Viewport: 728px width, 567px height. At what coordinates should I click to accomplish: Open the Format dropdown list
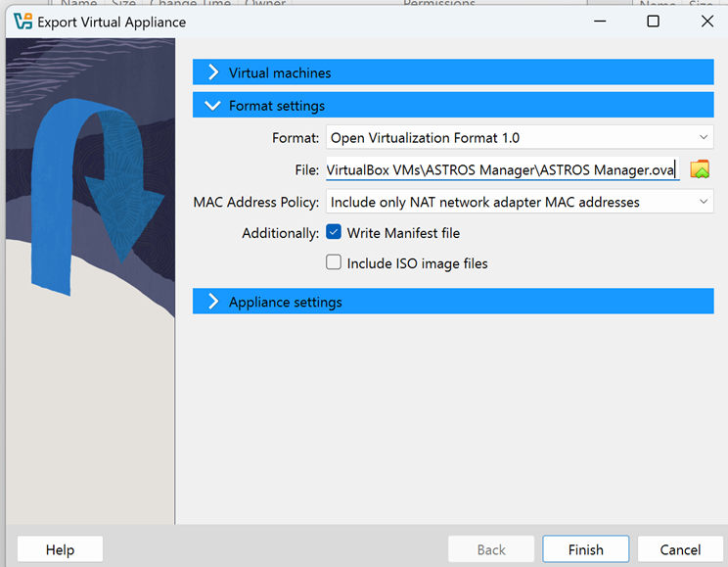[x=520, y=138]
